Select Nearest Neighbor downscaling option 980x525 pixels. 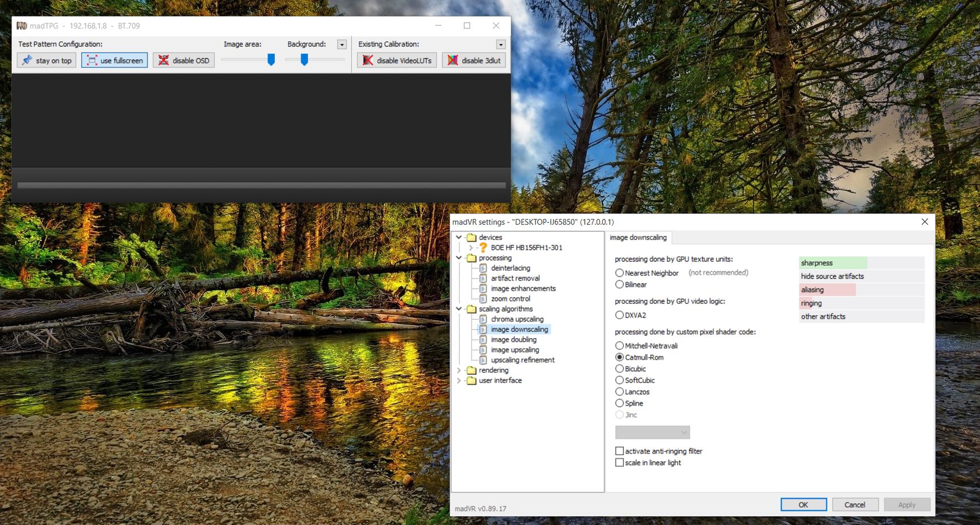click(x=619, y=273)
